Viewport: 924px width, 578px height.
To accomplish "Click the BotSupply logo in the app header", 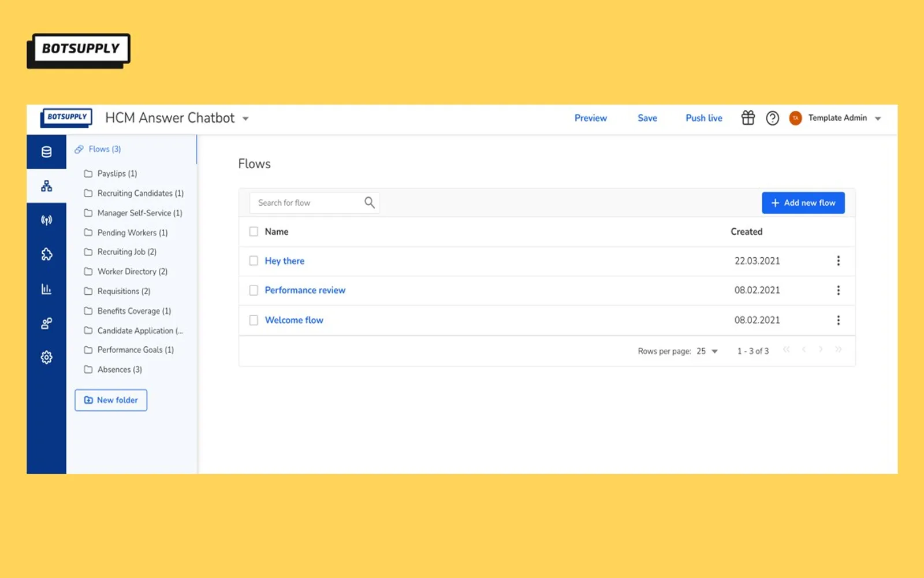I will (66, 117).
